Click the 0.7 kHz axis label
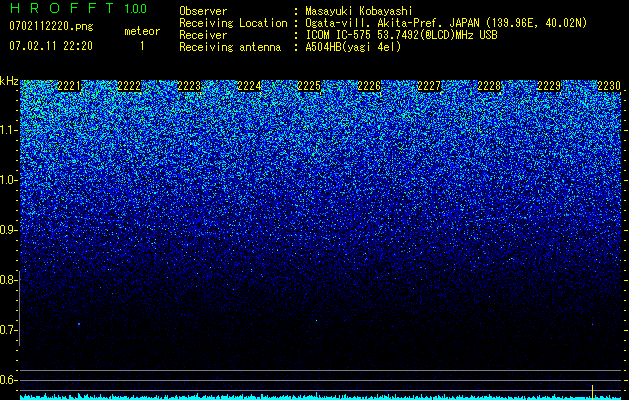 point(8,330)
